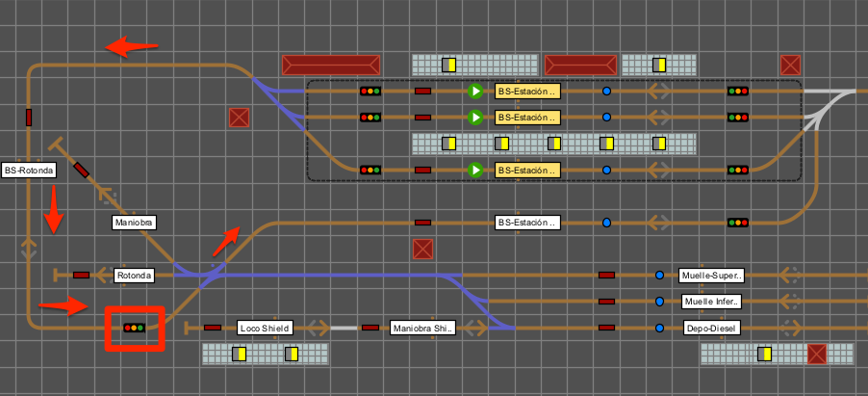This screenshot has height=396, width=868.
Task: Click the red sensor on the Muelle-Super.. track
Action: point(606,276)
